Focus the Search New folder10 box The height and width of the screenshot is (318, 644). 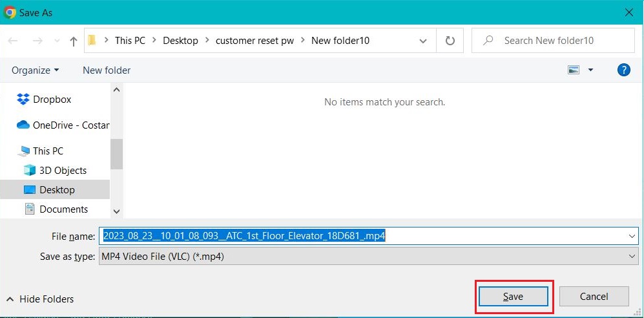click(553, 41)
